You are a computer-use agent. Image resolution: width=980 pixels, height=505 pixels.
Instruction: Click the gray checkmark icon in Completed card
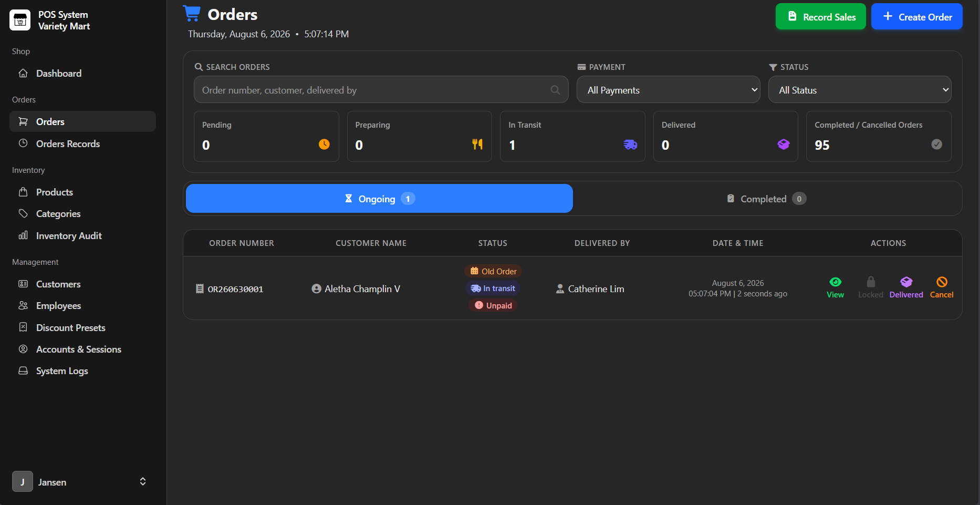[936, 144]
